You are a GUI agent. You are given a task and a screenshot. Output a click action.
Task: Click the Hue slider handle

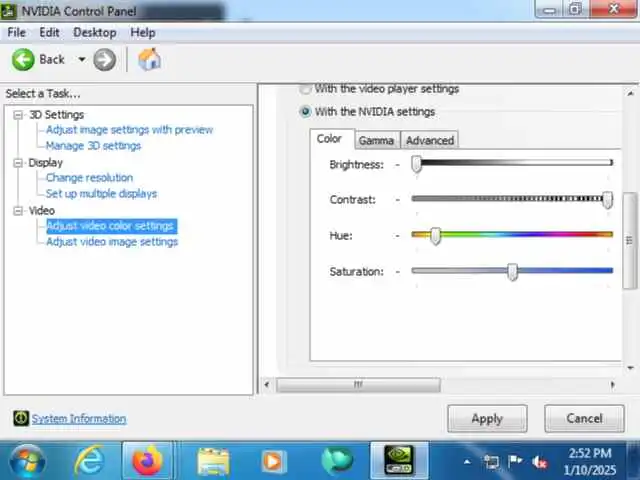point(436,236)
